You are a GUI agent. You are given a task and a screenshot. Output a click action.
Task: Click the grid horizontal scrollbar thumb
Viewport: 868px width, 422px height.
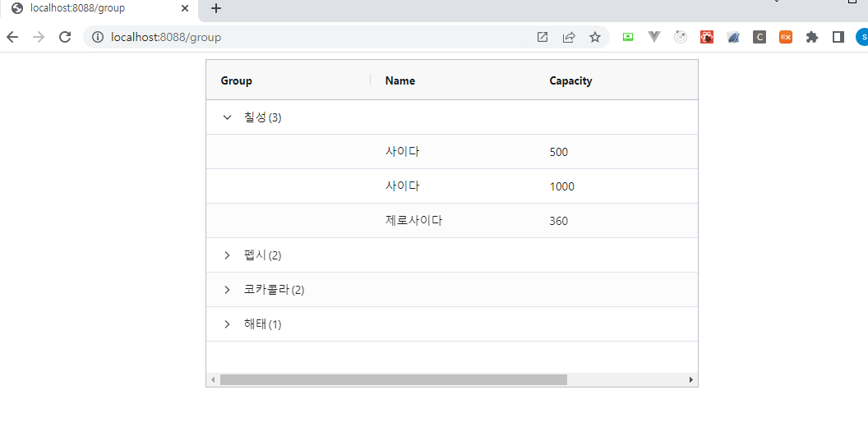point(394,379)
